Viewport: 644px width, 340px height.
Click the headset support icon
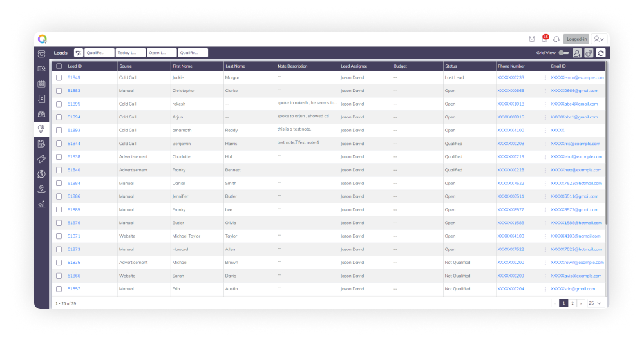coord(556,39)
